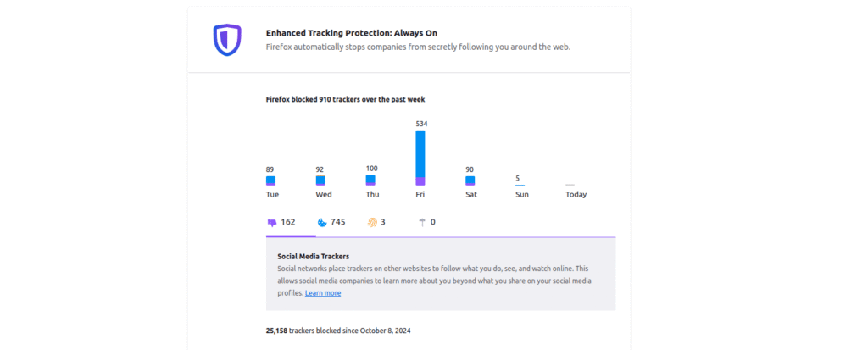Click Thursday's bar showing 100 trackers

[x=370, y=180]
